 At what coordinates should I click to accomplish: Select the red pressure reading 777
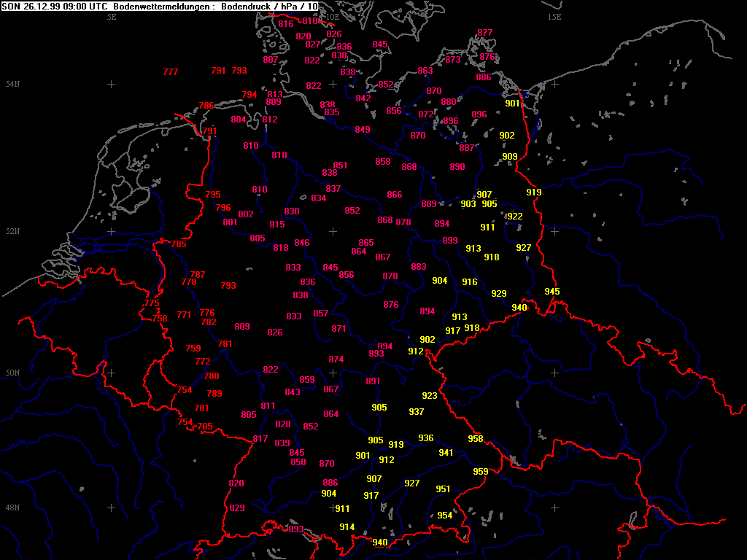coord(170,72)
